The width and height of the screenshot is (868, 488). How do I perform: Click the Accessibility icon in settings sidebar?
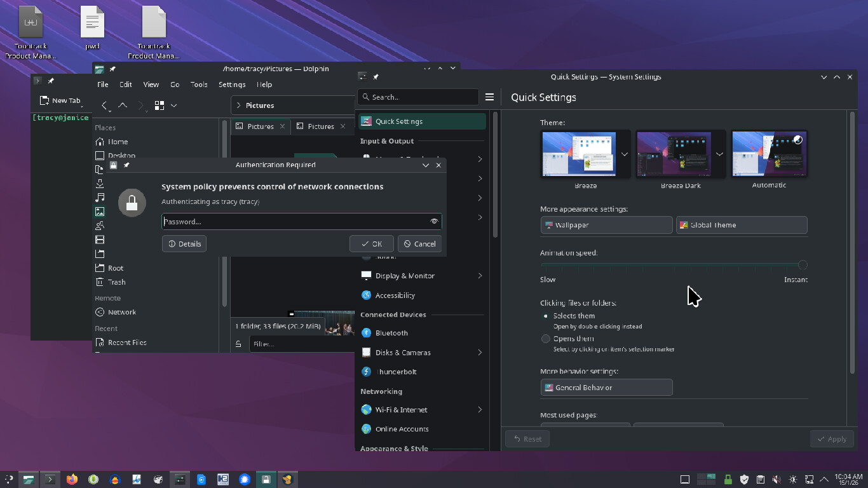(366, 295)
